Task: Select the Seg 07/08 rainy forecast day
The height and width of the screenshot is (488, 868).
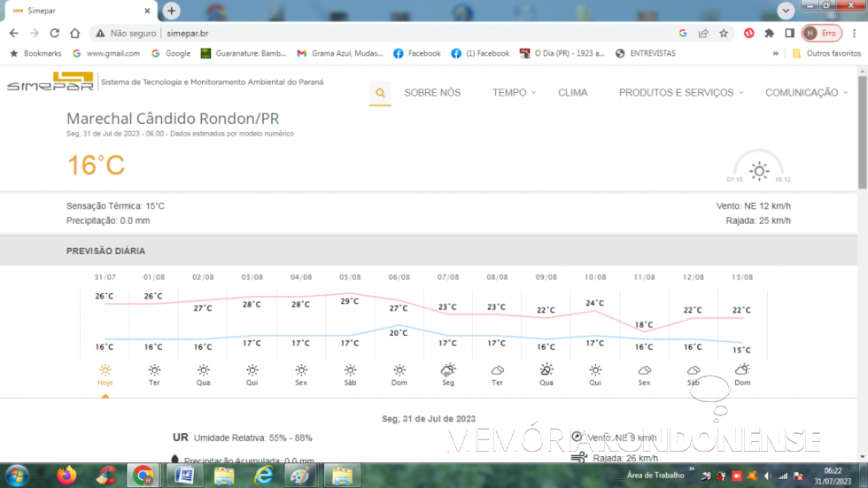Action: (448, 375)
